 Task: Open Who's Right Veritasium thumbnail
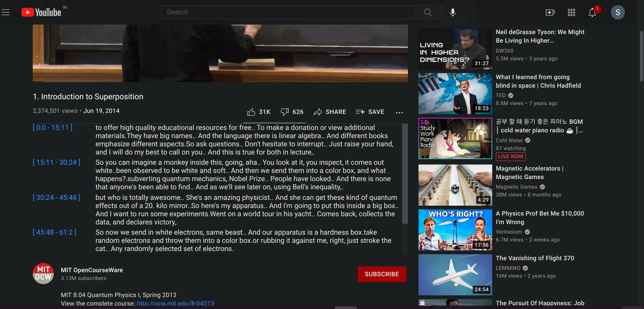coord(455,230)
